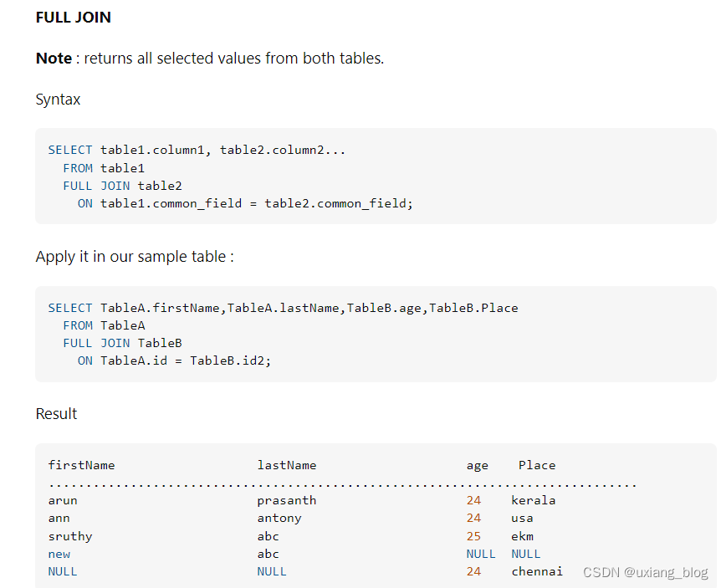Click 'table2.column2...' in the syntax code
Screen dimensions: 721x588
tap(283, 151)
